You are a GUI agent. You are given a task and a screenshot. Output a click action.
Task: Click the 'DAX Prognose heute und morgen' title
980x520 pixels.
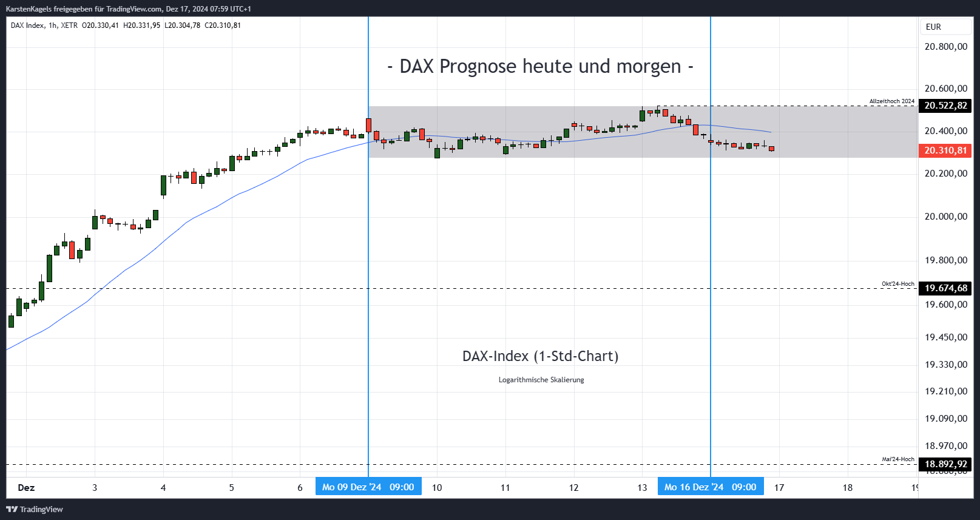click(x=541, y=66)
